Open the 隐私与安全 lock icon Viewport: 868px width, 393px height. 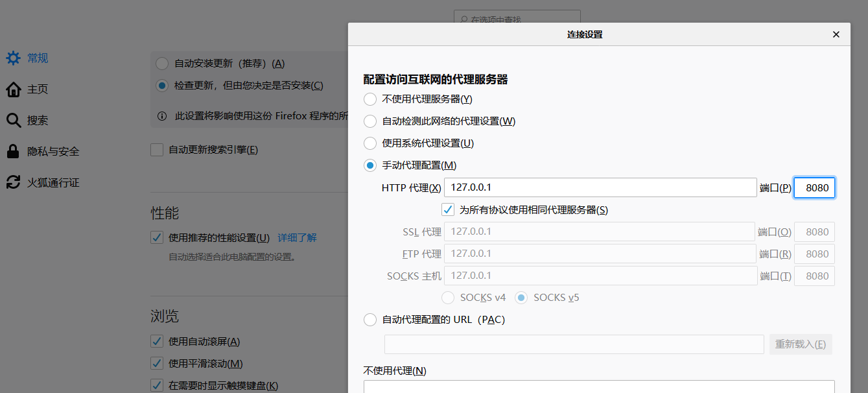[x=13, y=152]
